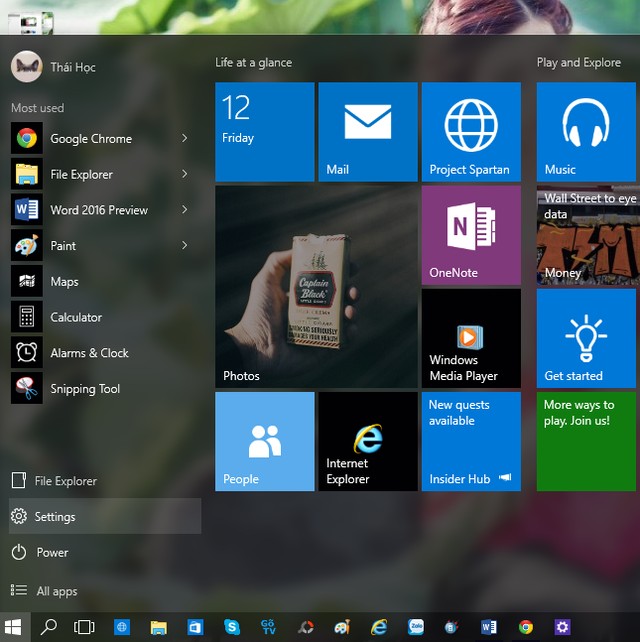Open the Power options
This screenshot has height=642, width=640.
105,552
